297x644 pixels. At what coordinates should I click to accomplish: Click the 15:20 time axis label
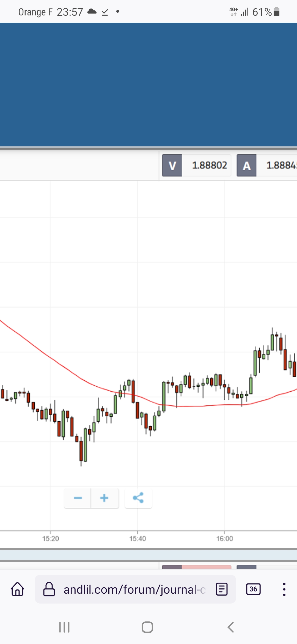51,539
